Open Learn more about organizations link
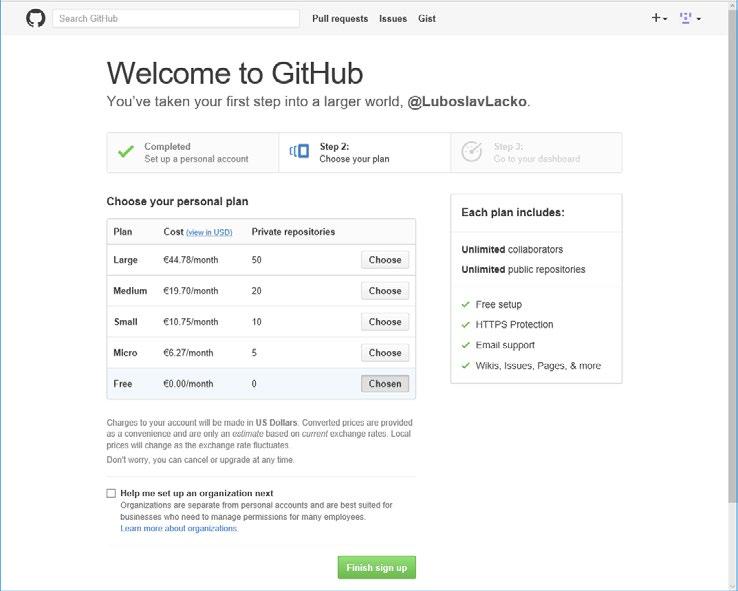 (179, 528)
